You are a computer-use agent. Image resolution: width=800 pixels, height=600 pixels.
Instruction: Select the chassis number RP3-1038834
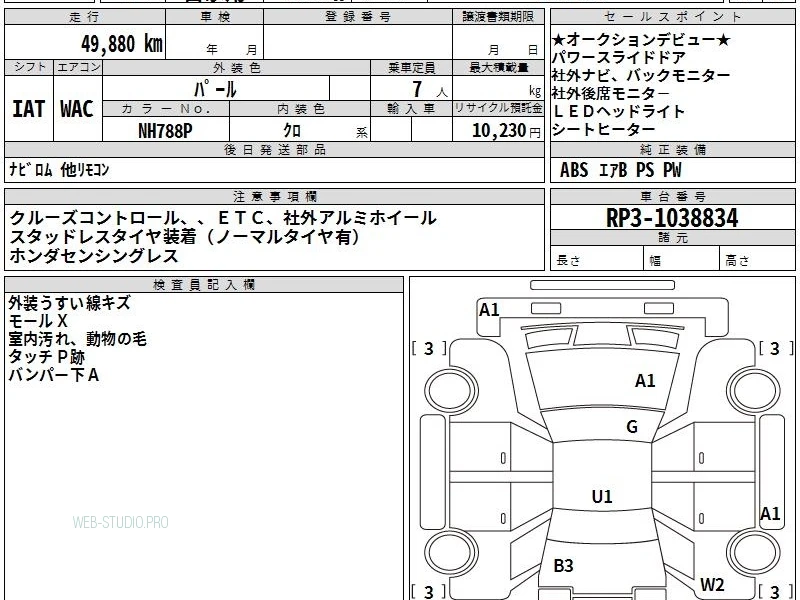(672, 218)
